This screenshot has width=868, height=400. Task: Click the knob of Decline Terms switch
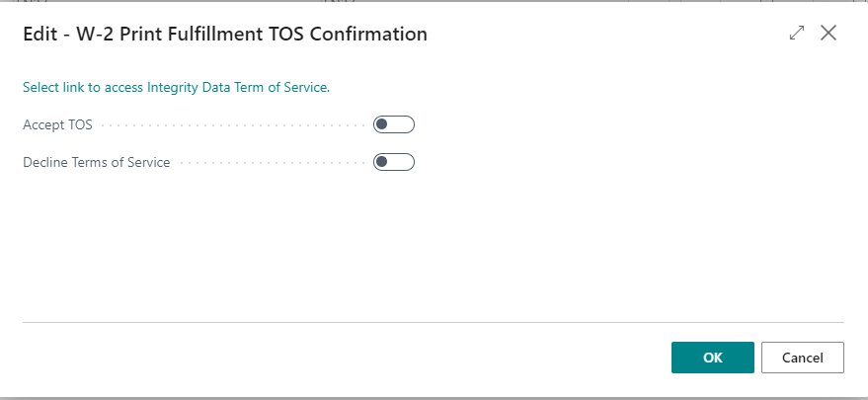[381, 162]
